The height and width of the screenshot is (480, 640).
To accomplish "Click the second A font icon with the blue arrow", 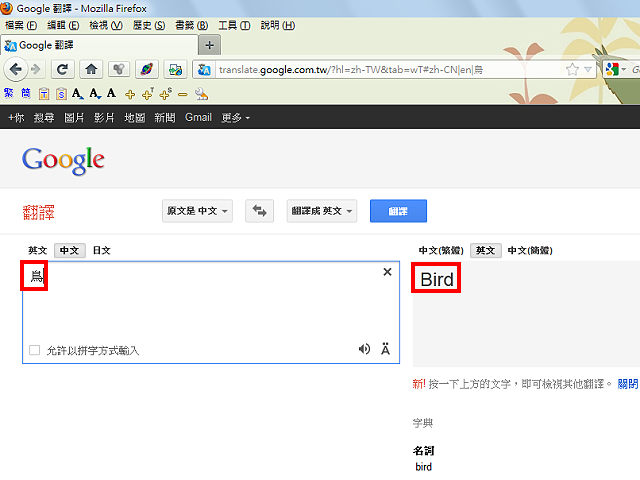I will [95, 94].
